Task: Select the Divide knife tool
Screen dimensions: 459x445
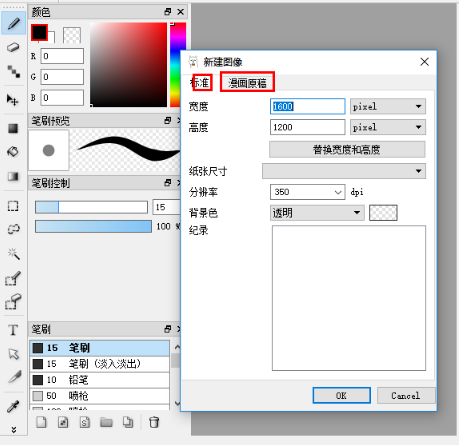Action: [x=15, y=377]
